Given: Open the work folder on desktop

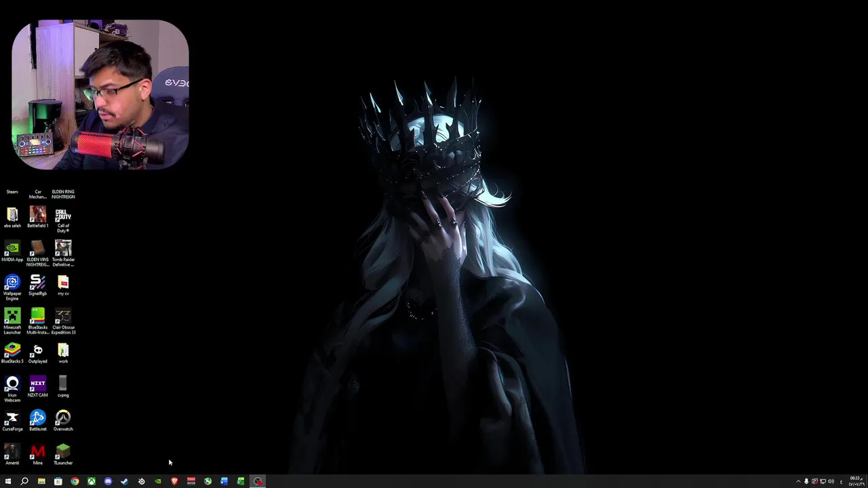Looking at the screenshot, I should 63,353.
